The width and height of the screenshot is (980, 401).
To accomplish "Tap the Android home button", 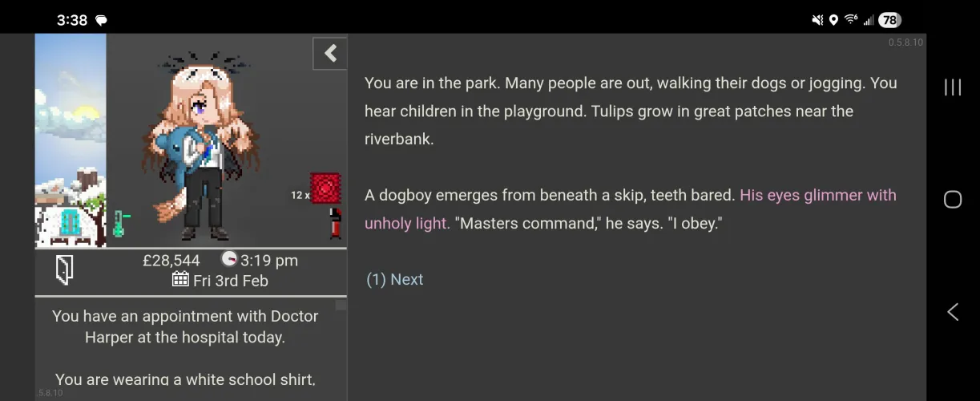I will pyautogui.click(x=952, y=199).
